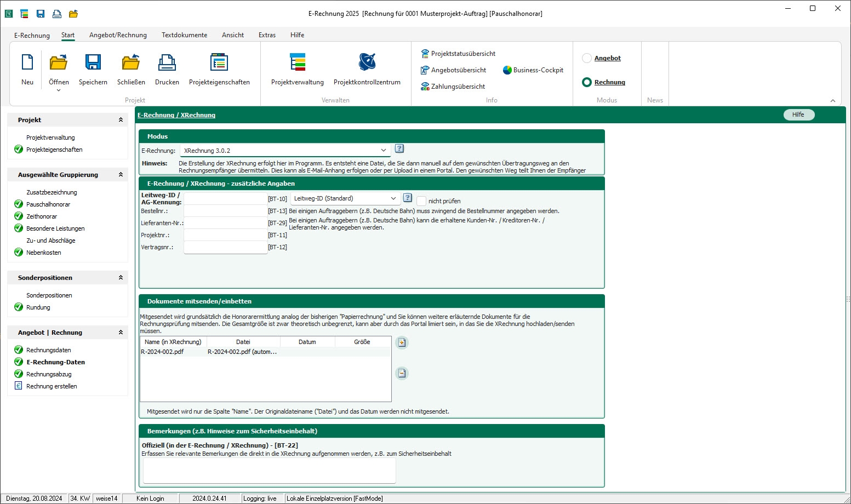This screenshot has width=851, height=504.
Task: Enable the 'nicht prüfen' checkbox
Action: click(421, 201)
